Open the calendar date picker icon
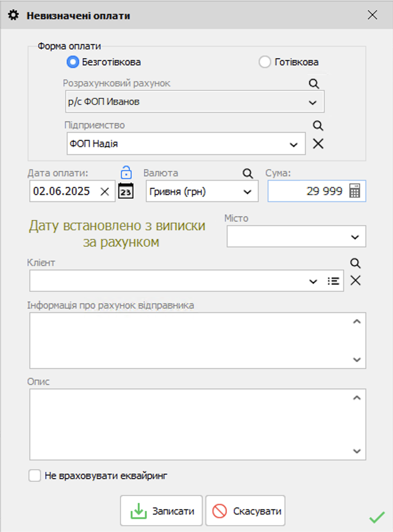 (x=126, y=191)
